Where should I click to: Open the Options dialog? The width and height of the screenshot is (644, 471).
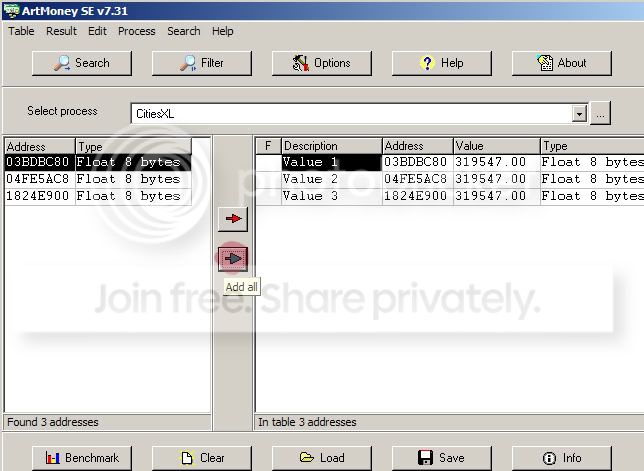click(322, 63)
